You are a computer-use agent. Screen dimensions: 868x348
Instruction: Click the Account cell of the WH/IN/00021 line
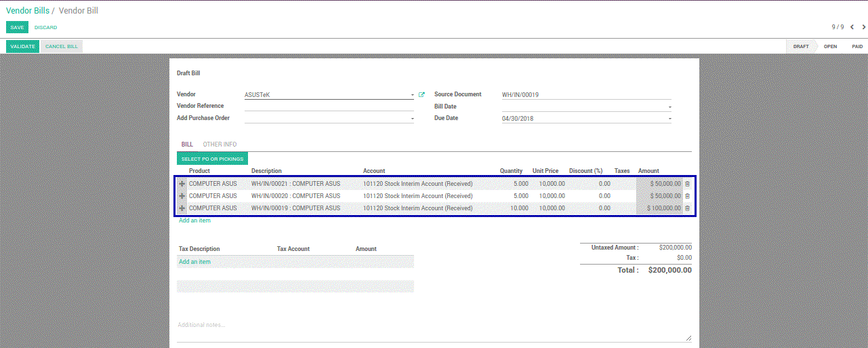click(x=417, y=184)
